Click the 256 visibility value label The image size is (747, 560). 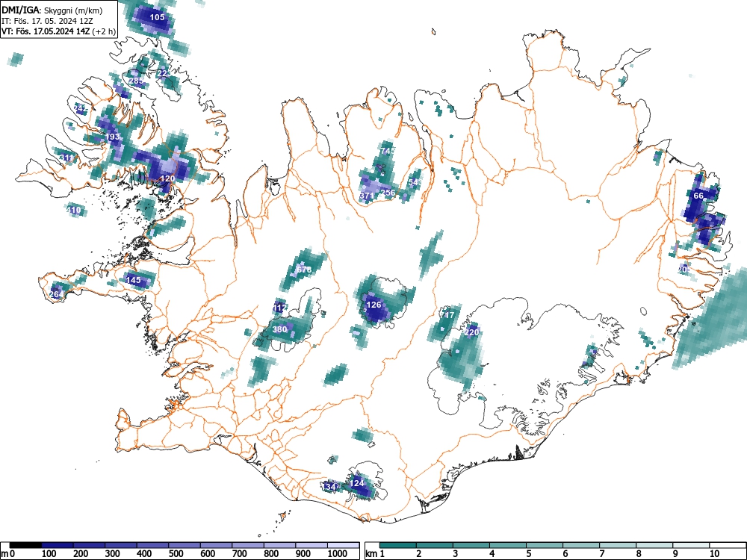(x=388, y=193)
